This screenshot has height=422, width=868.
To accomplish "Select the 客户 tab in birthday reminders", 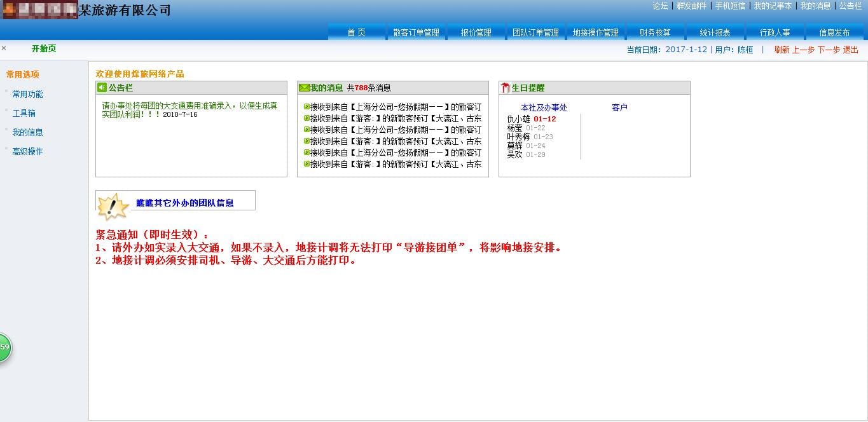I will (620, 107).
